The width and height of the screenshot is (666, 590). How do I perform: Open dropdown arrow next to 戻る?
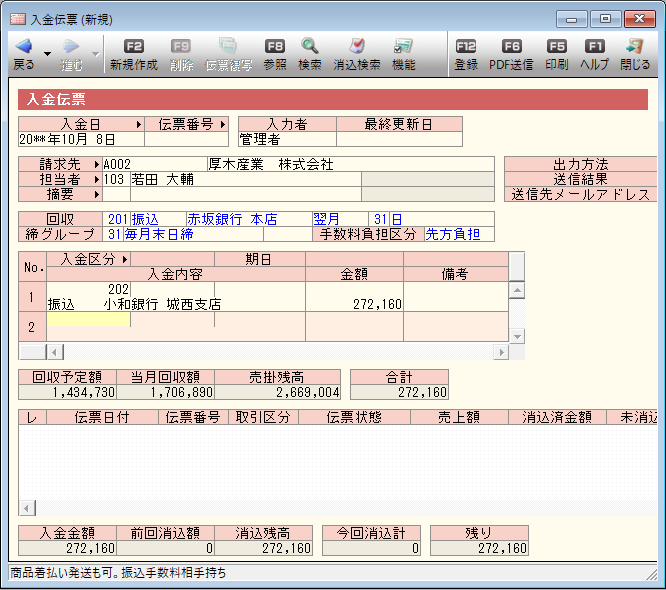47,54
